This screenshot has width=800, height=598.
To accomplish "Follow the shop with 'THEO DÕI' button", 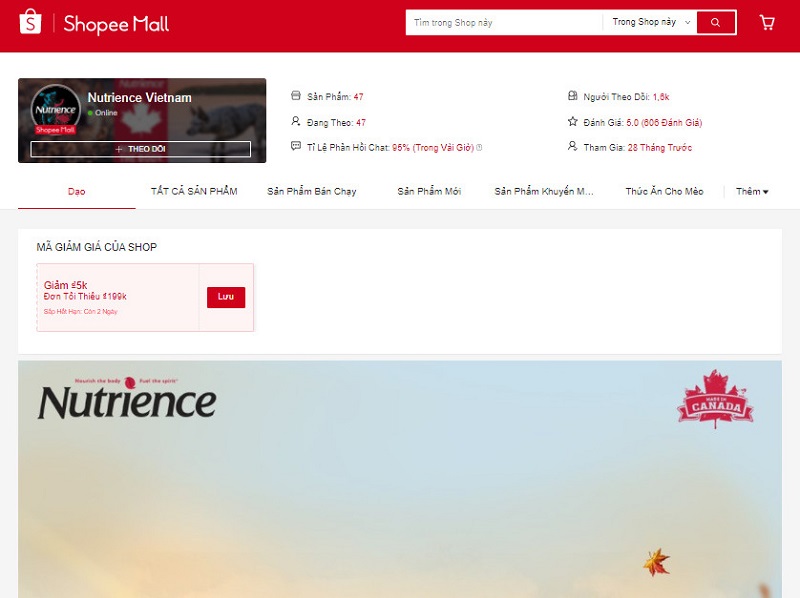I will [141, 149].
